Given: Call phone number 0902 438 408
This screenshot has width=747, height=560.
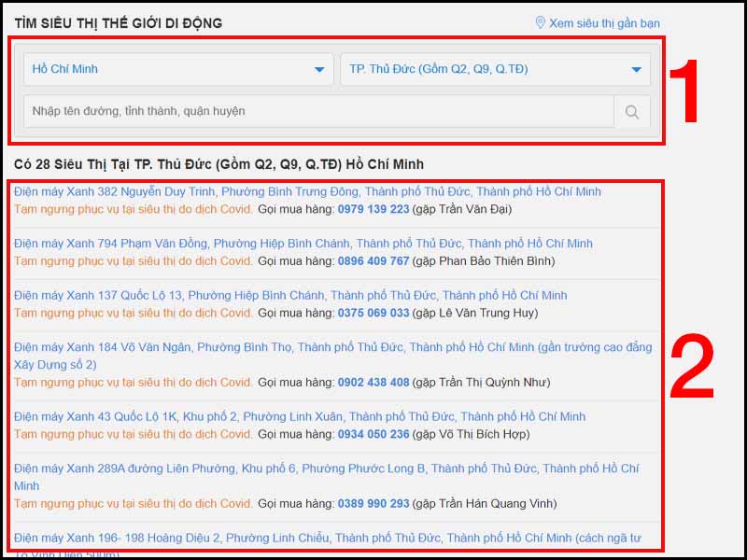Looking at the screenshot, I should pyautogui.click(x=373, y=382).
